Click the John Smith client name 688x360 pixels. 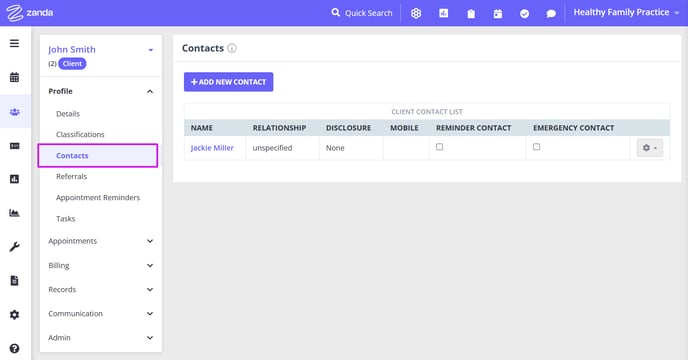[x=72, y=50]
